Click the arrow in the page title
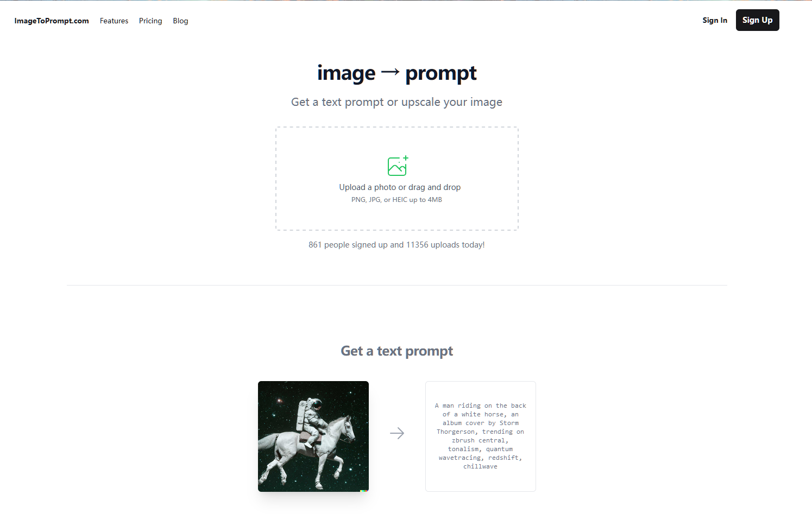 390,72
